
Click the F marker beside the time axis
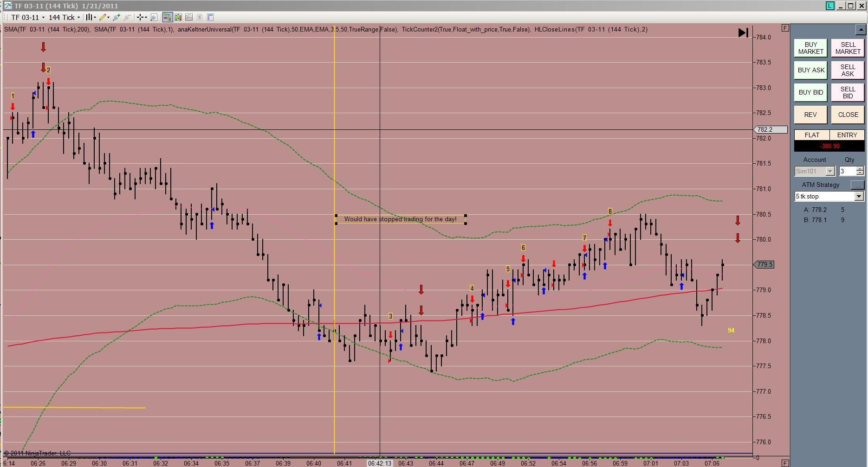pyautogui.click(x=785, y=463)
